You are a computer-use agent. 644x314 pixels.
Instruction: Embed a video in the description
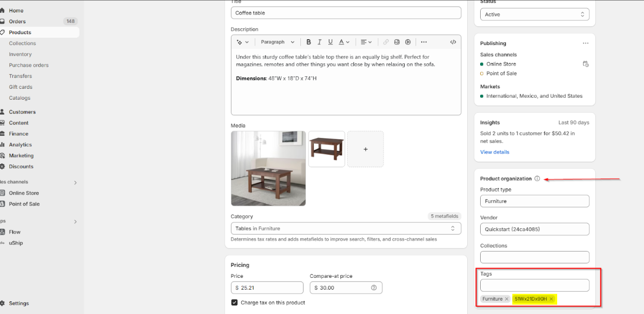408,42
